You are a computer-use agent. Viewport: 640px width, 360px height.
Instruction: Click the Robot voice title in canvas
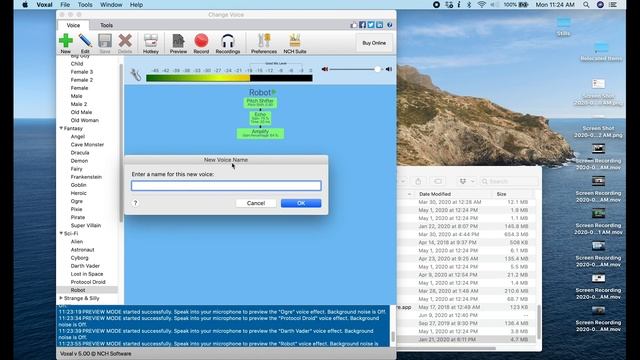(x=260, y=92)
